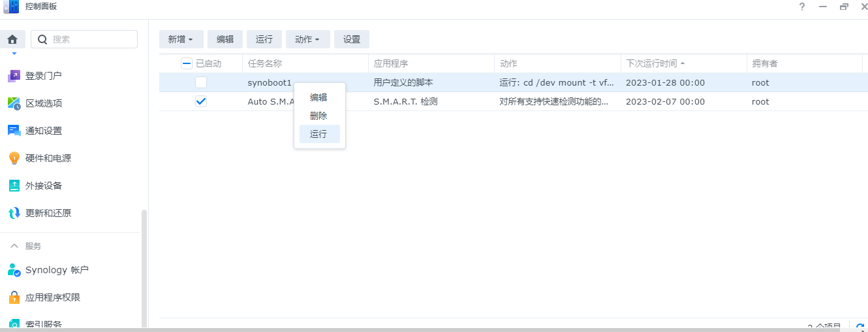The image size is (868, 332).
Task: Click the 设置 toolbar button
Action: (352, 39)
